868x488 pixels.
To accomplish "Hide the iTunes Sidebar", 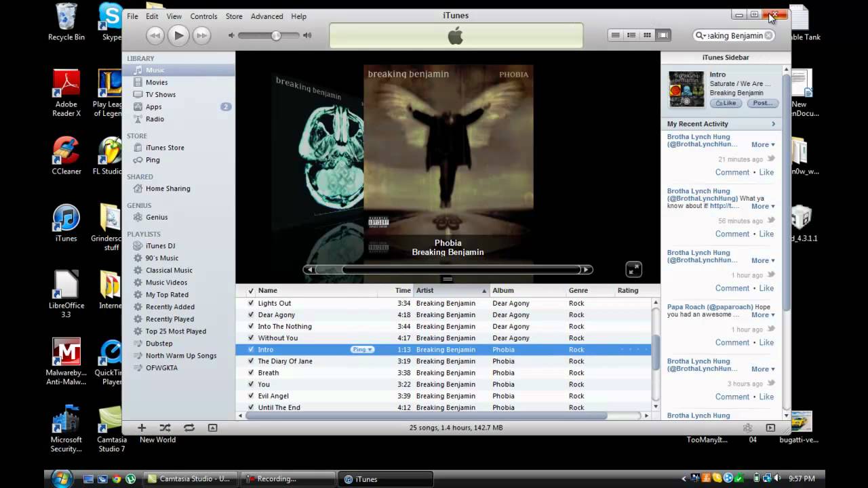I will click(770, 428).
